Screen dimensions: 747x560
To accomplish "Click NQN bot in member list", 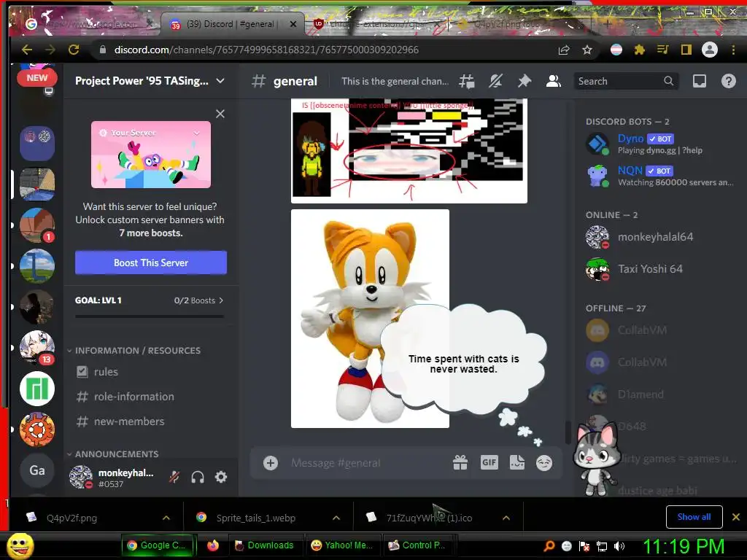I will tap(660, 176).
